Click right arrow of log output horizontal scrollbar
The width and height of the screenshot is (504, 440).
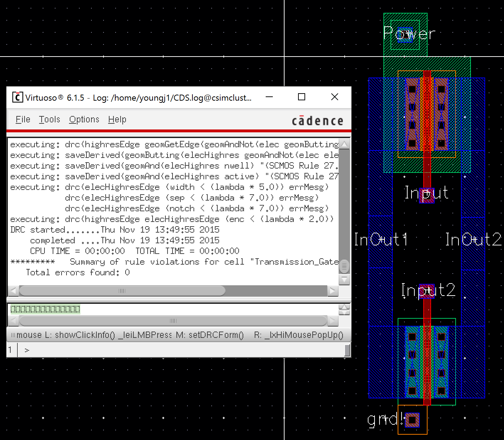click(x=333, y=291)
